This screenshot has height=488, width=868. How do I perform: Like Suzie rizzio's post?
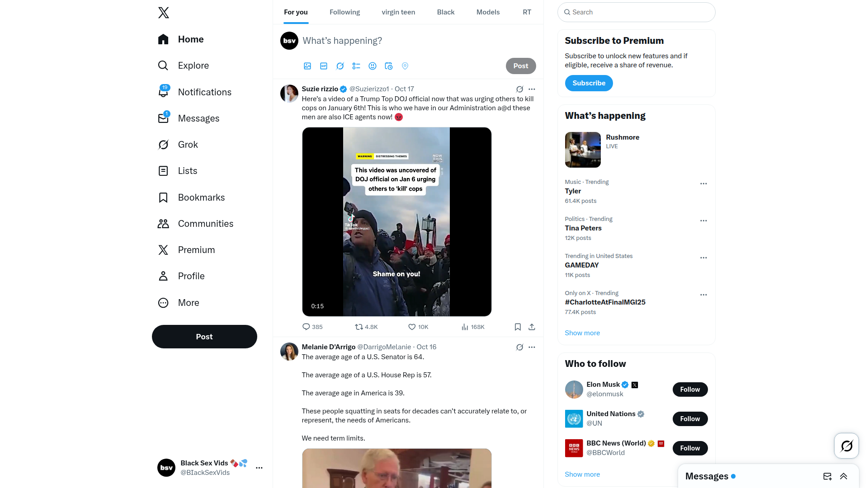[418, 327]
